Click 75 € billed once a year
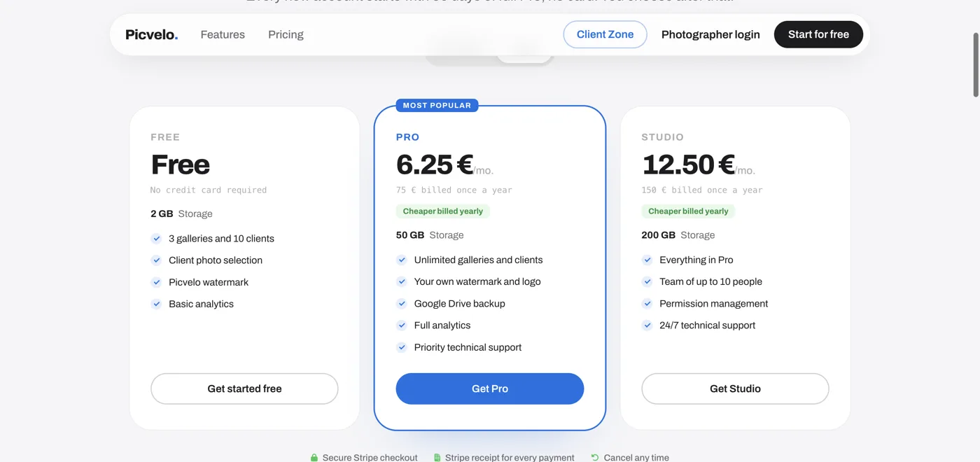 click(x=454, y=190)
